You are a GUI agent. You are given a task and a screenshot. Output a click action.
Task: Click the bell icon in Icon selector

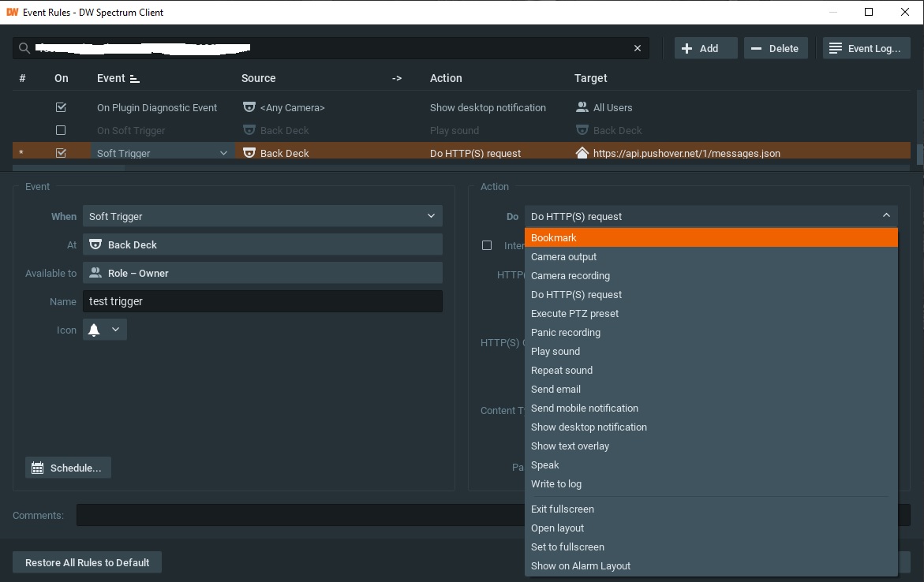(94, 330)
